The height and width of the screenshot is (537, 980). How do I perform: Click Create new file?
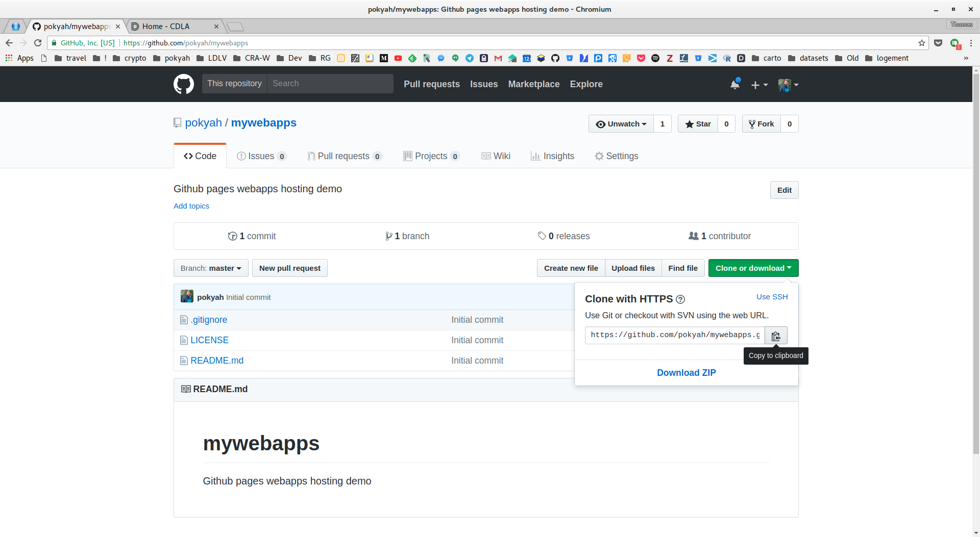point(571,268)
